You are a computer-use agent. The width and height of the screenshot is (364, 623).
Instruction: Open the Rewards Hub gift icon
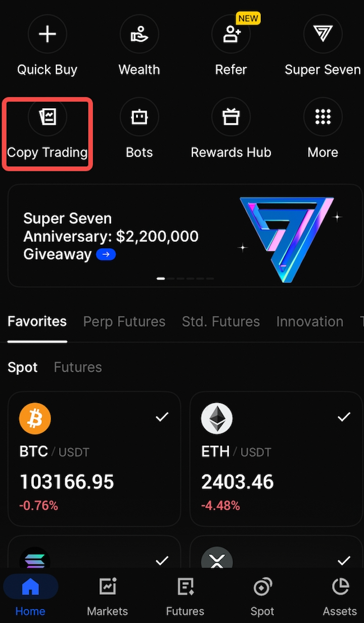[x=231, y=117]
